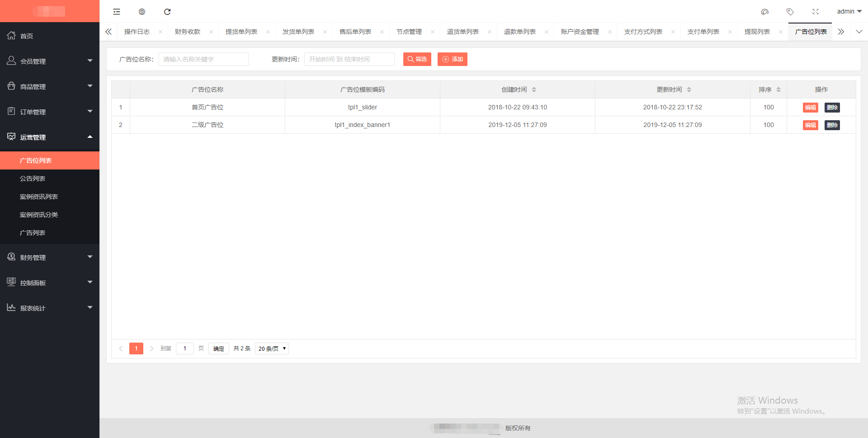Switch to the 操作日志 tab
The width and height of the screenshot is (868, 438).
pyautogui.click(x=137, y=32)
